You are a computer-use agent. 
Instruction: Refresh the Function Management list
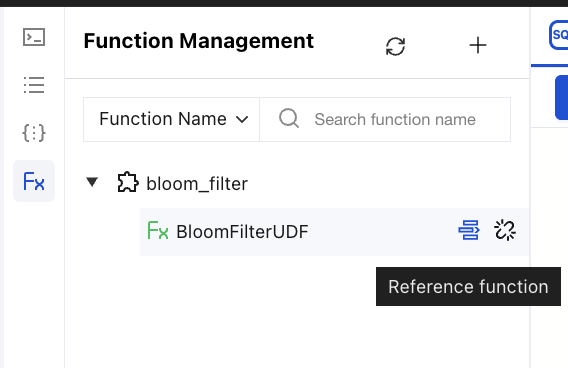pyautogui.click(x=395, y=46)
